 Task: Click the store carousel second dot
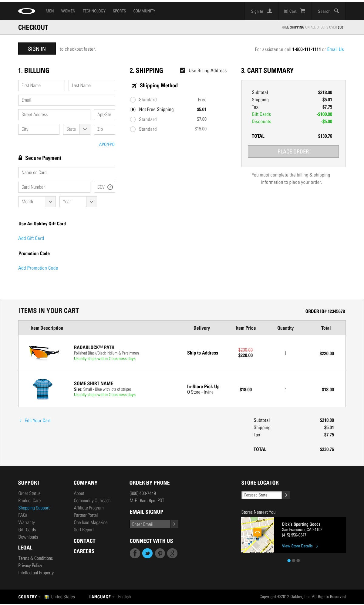point(294,560)
